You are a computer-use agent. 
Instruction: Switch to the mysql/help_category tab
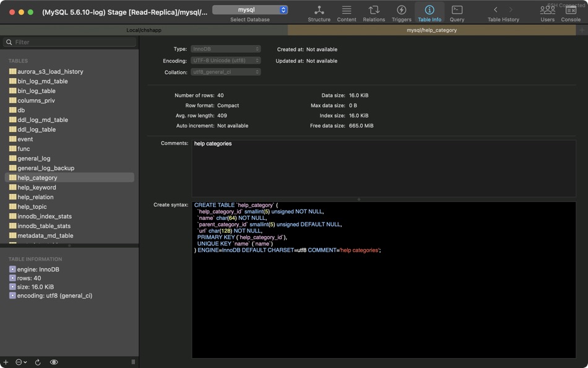pyautogui.click(x=431, y=30)
